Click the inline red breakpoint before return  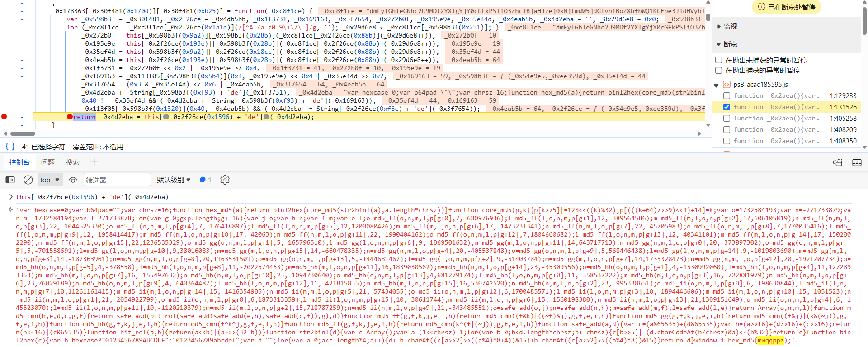70,117
